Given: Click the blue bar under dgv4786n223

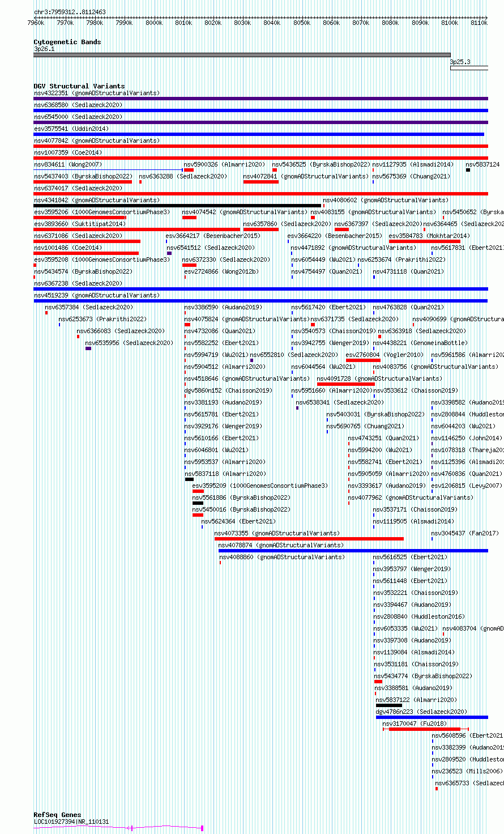Looking at the screenshot, I should (x=432, y=717).
